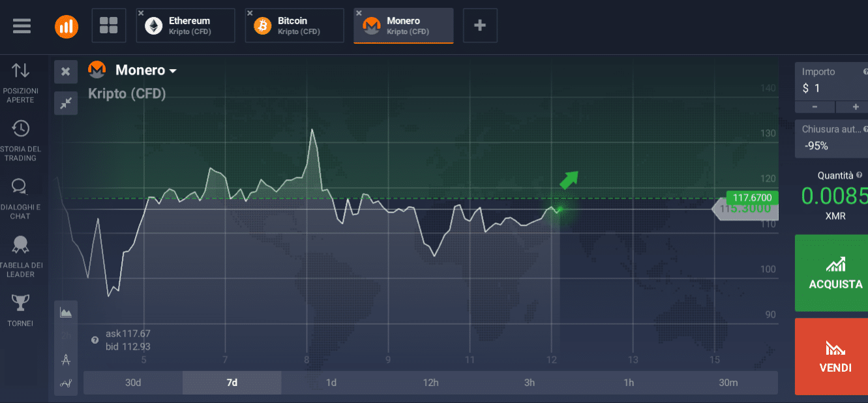Click the Bitcoin coin icon
Screen dimensions: 868x403
[x=263, y=26]
